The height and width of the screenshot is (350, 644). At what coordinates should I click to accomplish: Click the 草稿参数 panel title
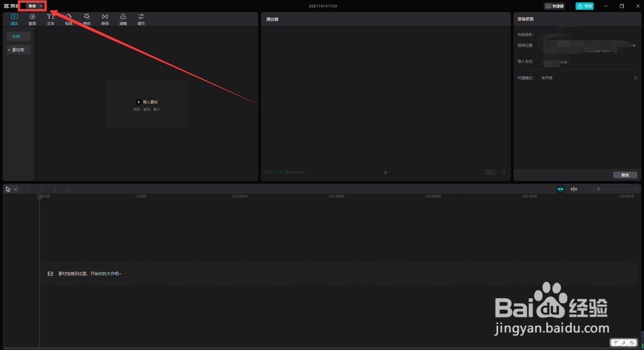click(526, 19)
